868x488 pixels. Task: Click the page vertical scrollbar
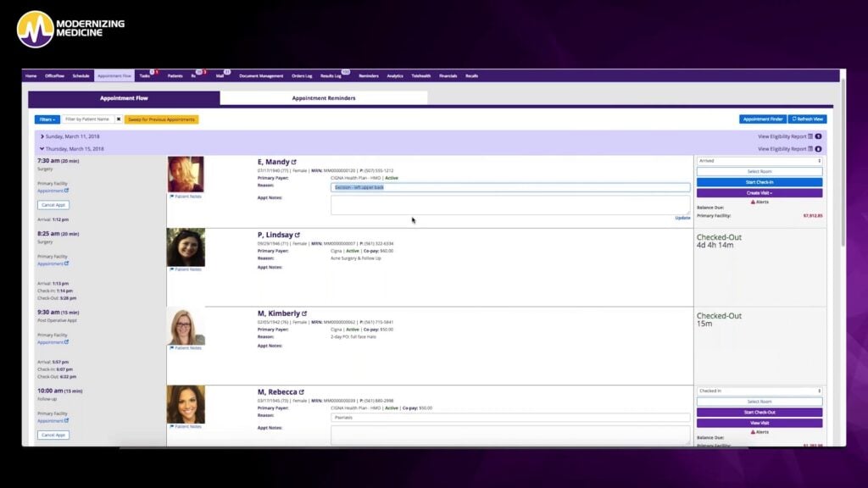point(843,164)
